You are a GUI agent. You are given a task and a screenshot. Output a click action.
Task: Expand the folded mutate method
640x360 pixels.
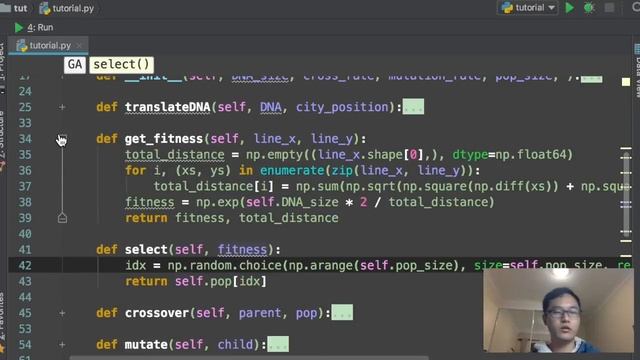coord(62,345)
